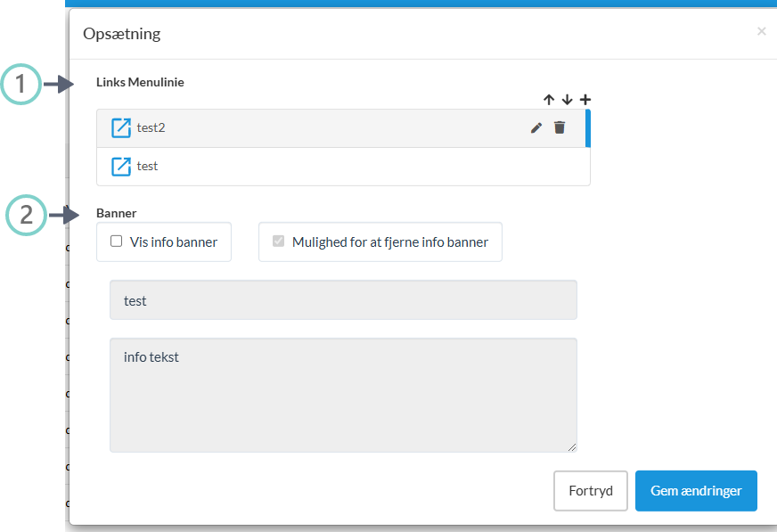Delete the test2 link using trash icon

pyautogui.click(x=560, y=127)
